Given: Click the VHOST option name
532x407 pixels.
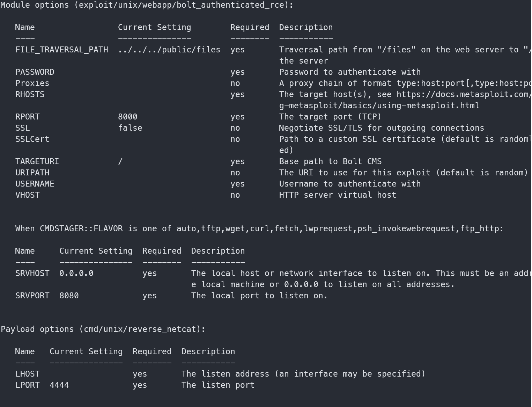Looking at the screenshot, I should [27, 195].
